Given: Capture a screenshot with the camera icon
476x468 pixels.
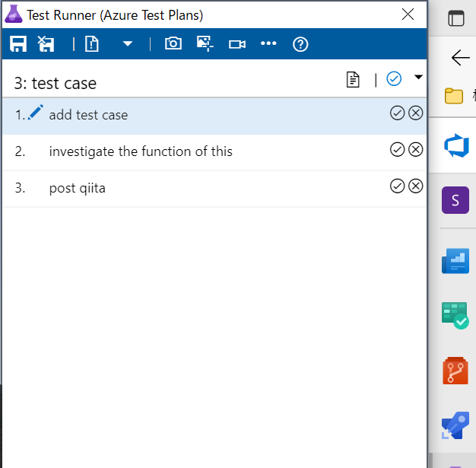Looking at the screenshot, I should pyautogui.click(x=173, y=44).
